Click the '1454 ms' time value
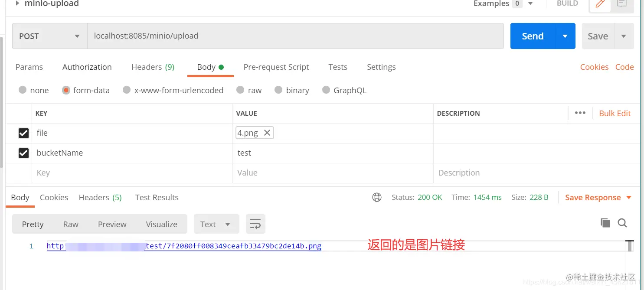The height and width of the screenshot is (290, 644). tap(487, 197)
